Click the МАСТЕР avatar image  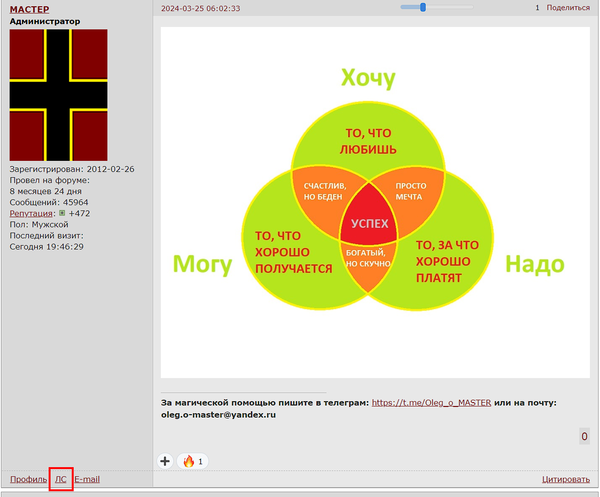point(58,95)
